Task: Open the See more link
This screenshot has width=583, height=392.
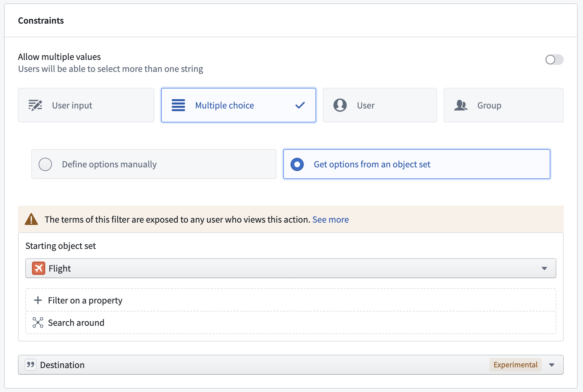Action: pyautogui.click(x=330, y=220)
